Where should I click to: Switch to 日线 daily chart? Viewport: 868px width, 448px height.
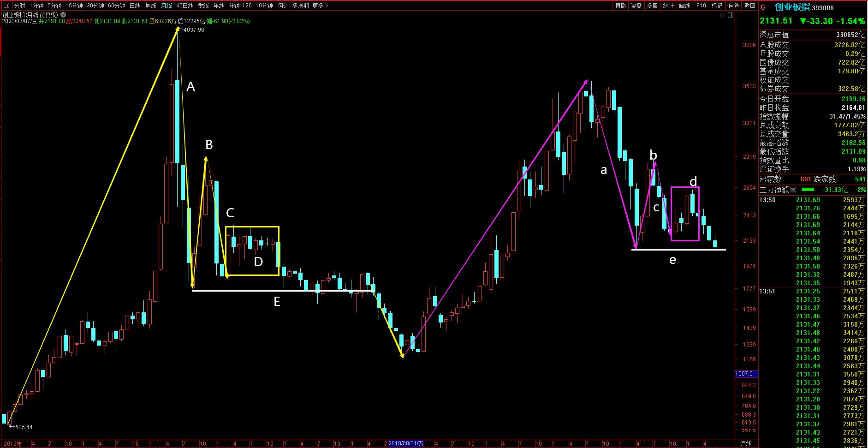coord(135,6)
